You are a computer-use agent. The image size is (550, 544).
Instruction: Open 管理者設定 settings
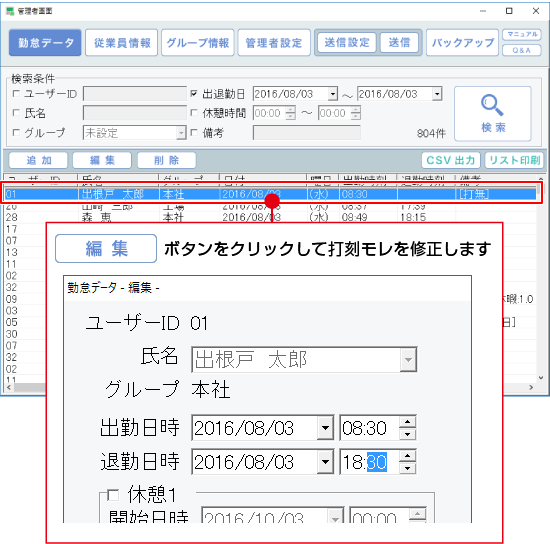274,43
